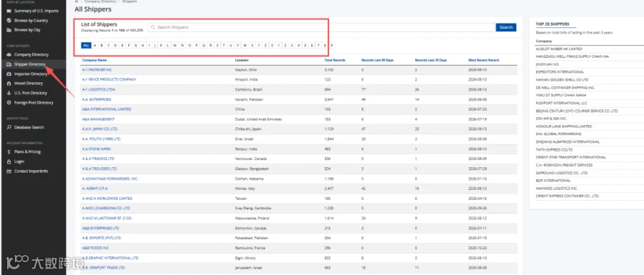Sort by Total Records column header
The height and width of the screenshot is (275, 644).
coord(335,60)
